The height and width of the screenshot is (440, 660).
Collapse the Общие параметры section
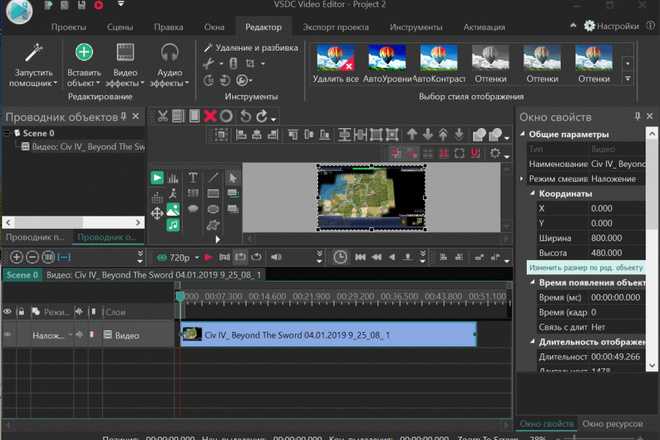[523, 134]
